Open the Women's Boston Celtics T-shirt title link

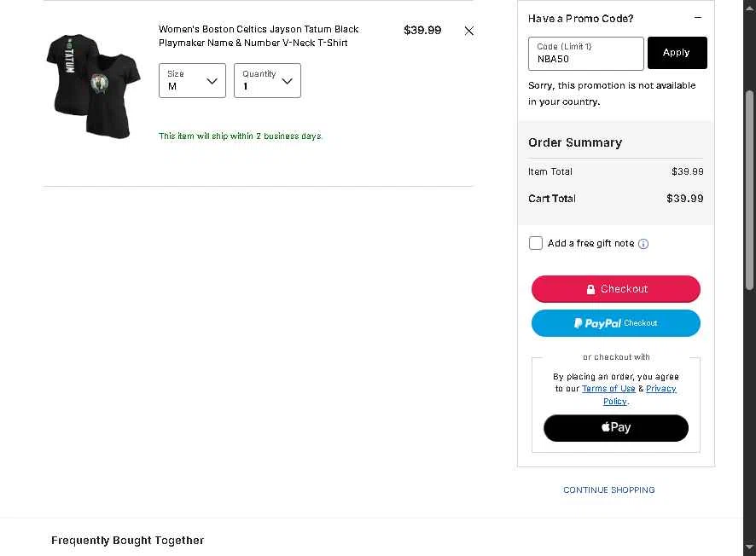[x=259, y=36]
